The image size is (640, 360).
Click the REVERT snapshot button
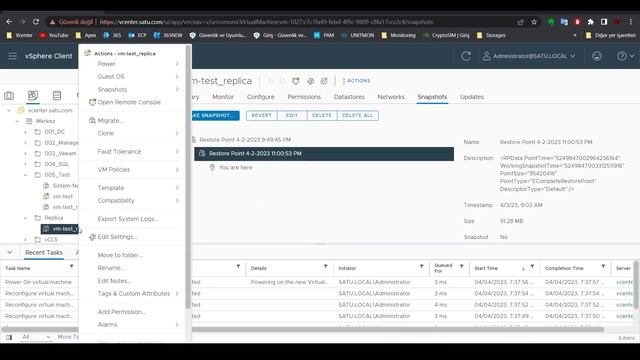[x=262, y=116]
